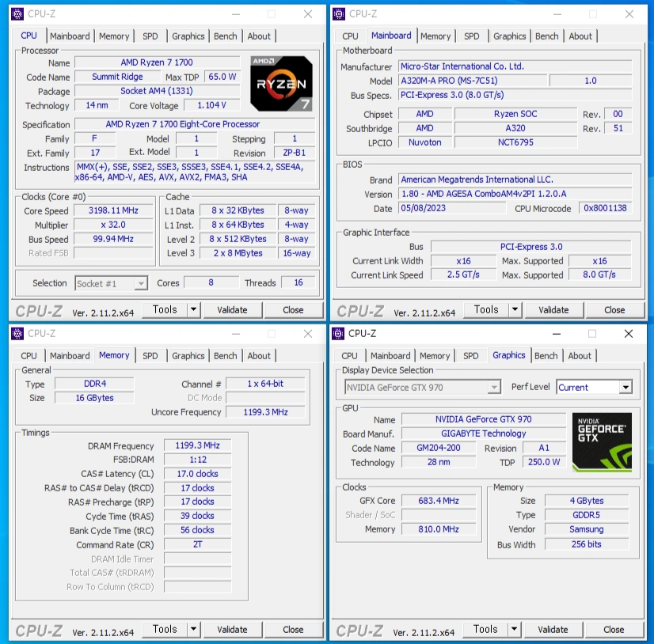This screenshot has width=654, height=644.
Task: Click the AMD Ryzen 7 logo in CPU window
Action: [x=281, y=83]
